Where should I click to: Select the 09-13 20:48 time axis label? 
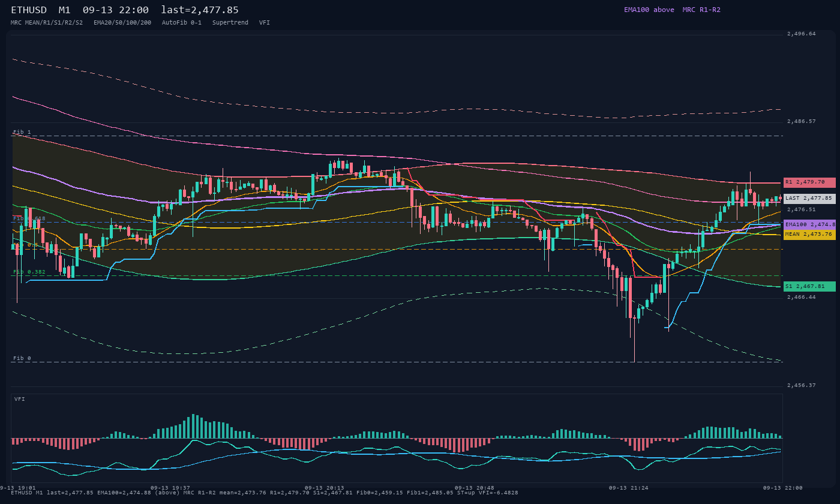(x=475, y=488)
